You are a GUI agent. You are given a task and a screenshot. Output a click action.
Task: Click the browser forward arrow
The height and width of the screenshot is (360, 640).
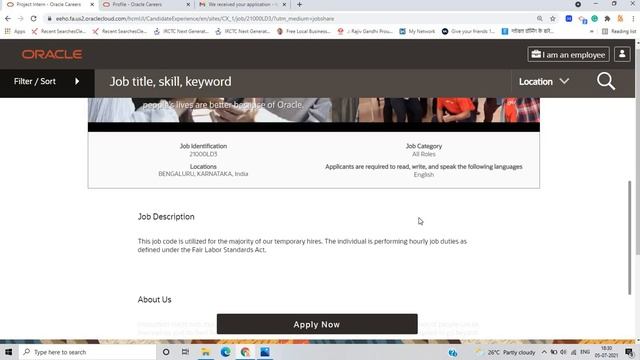coord(21,18)
